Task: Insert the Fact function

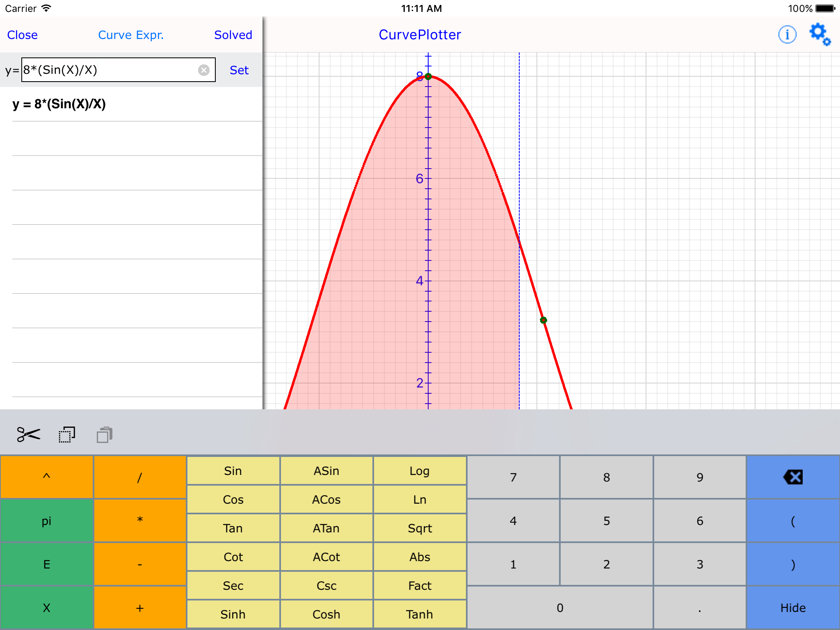Action: (x=420, y=586)
